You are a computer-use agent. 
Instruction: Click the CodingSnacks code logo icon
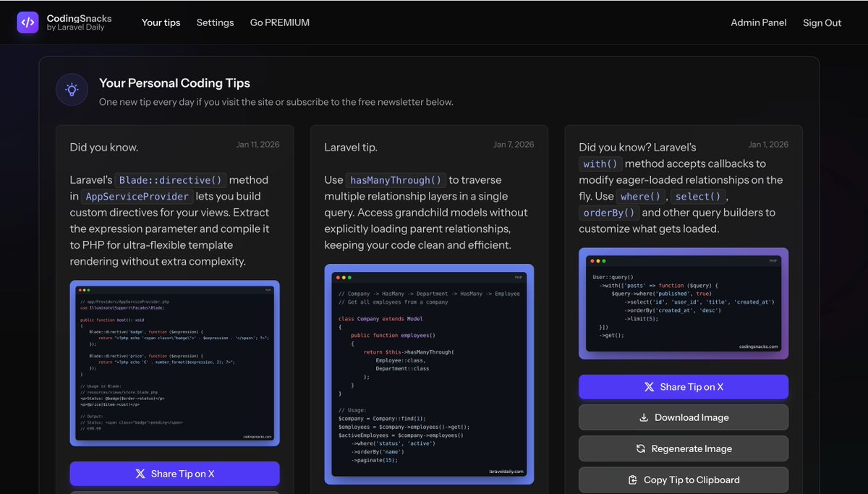point(27,22)
